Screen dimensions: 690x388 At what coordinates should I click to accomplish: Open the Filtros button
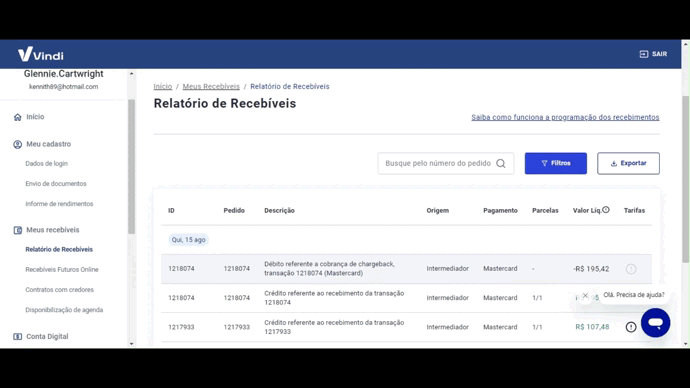point(555,163)
